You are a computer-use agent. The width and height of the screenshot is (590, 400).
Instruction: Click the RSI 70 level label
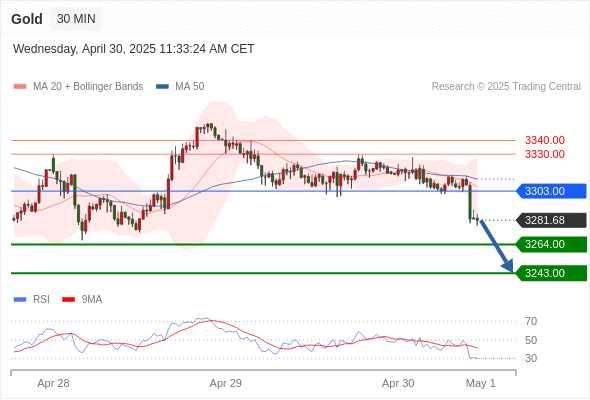click(x=531, y=321)
